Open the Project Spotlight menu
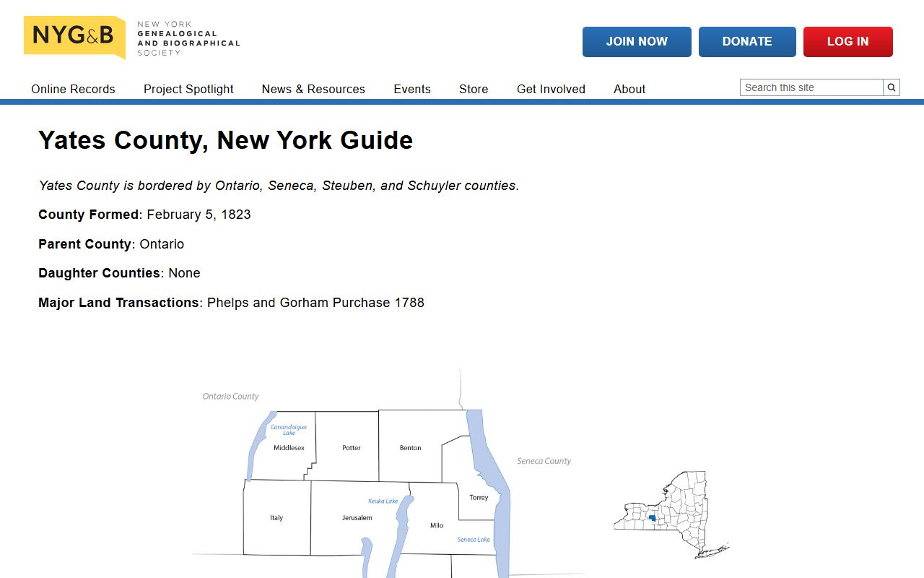Image resolution: width=924 pixels, height=578 pixels. click(188, 89)
